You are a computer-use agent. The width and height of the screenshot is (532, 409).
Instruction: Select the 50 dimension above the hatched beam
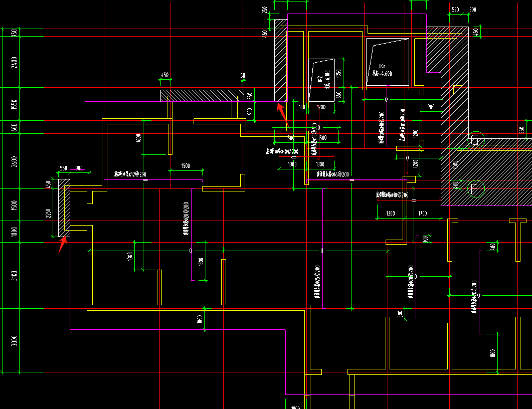click(x=243, y=75)
